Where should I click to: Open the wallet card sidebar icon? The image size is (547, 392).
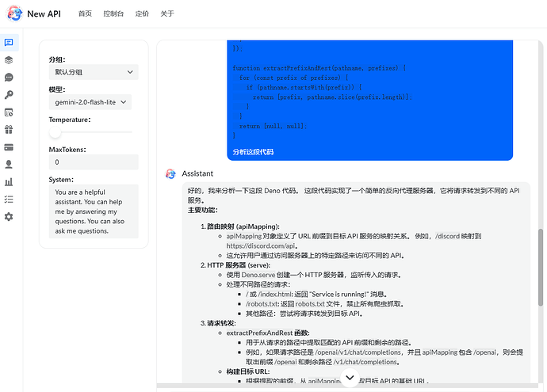(9, 147)
